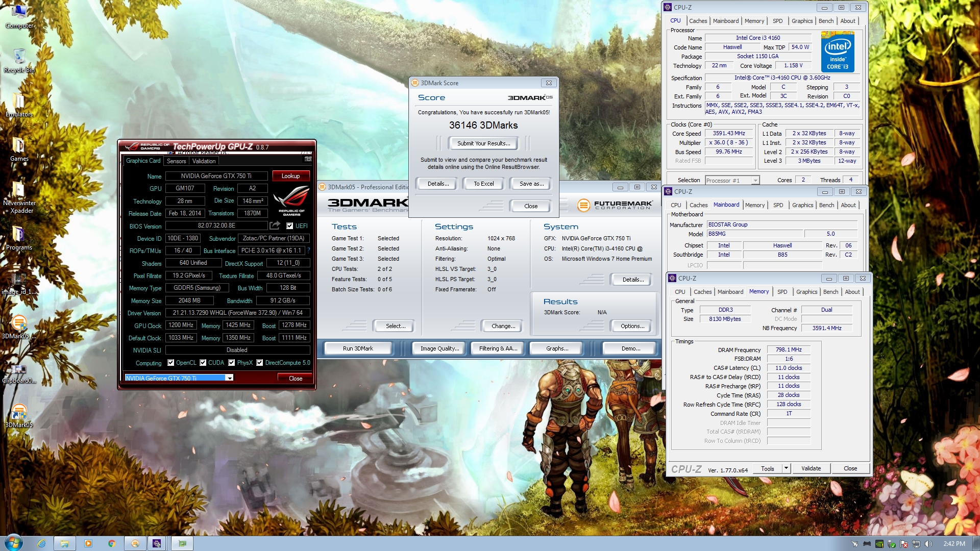The height and width of the screenshot is (551, 980).
Task: Click the ROG logo in GPU-Z
Action: pyautogui.click(x=291, y=201)
